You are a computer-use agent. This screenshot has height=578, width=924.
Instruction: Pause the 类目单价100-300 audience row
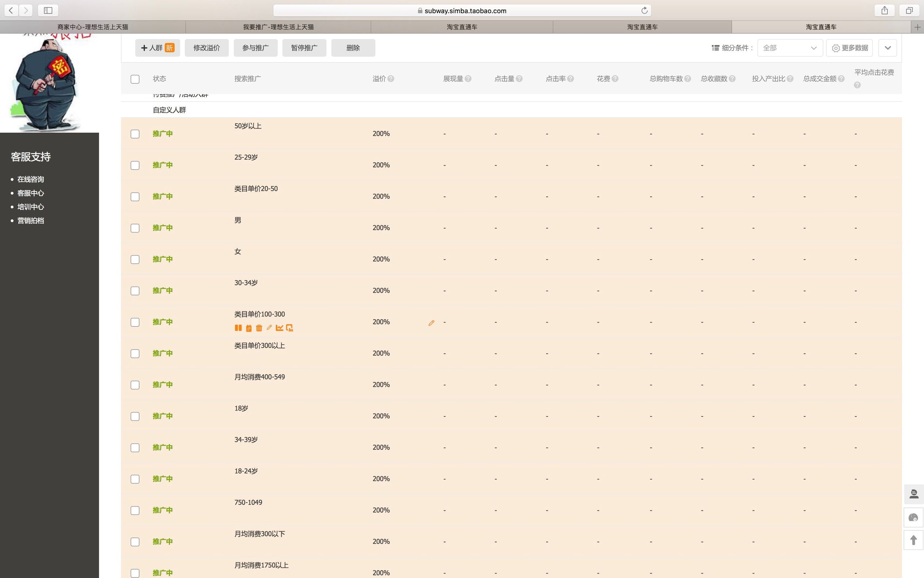pos(238,328)
